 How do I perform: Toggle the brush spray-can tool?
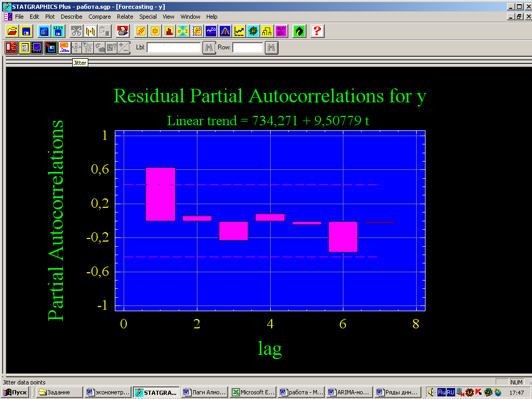[88, 47]
